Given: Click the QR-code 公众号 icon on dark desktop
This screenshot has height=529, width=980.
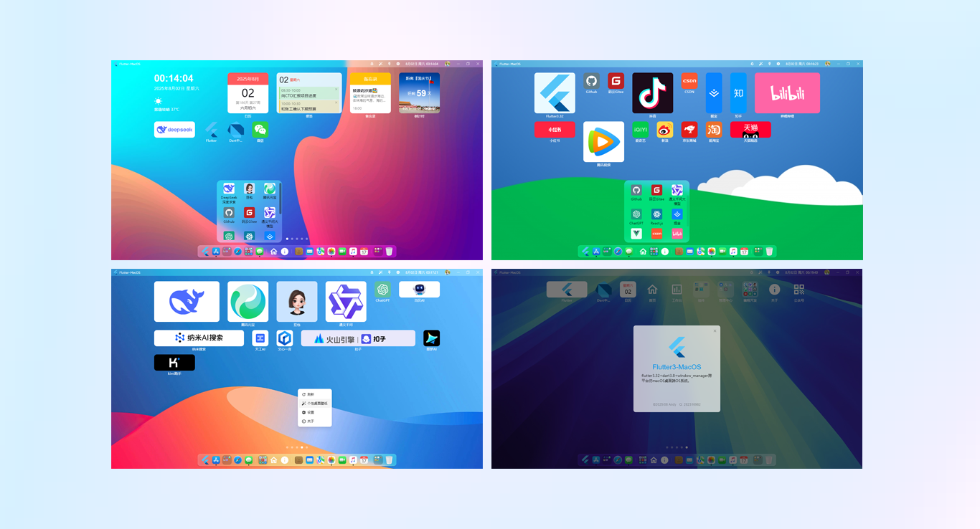Looking at the screenshot, I should pos(799,290).
